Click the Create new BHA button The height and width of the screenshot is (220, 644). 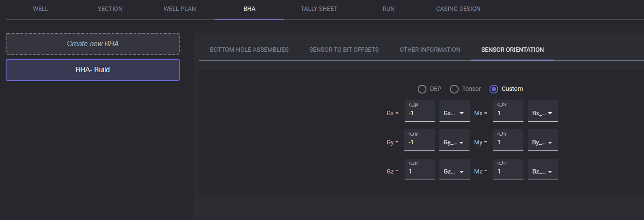pos(93,44)
